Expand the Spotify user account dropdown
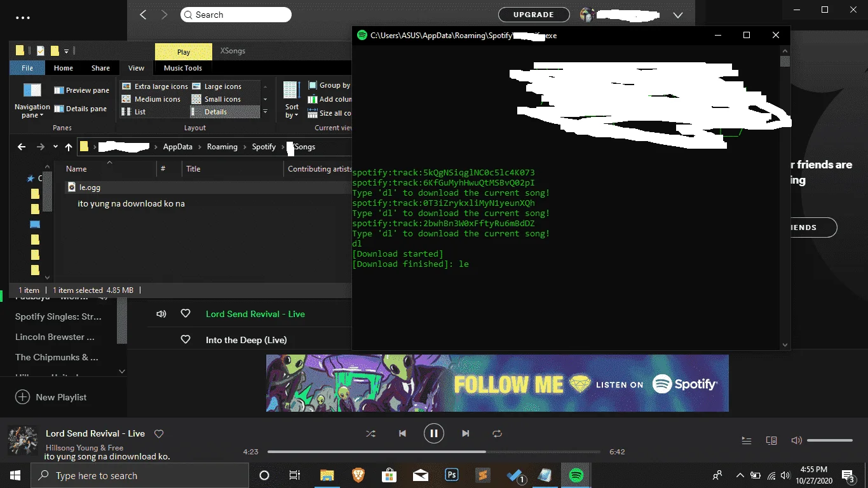Screen dimensions: 868x488 677,15
